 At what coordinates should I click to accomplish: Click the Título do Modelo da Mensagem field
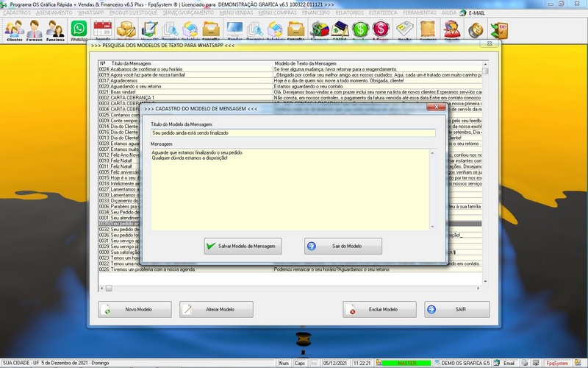pos(293,133)
